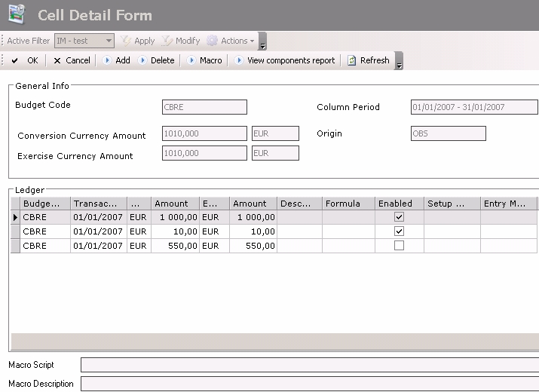Click the Modify filter button
The height and width of the screenshot is (392, 539).
[x=181, y=41]
